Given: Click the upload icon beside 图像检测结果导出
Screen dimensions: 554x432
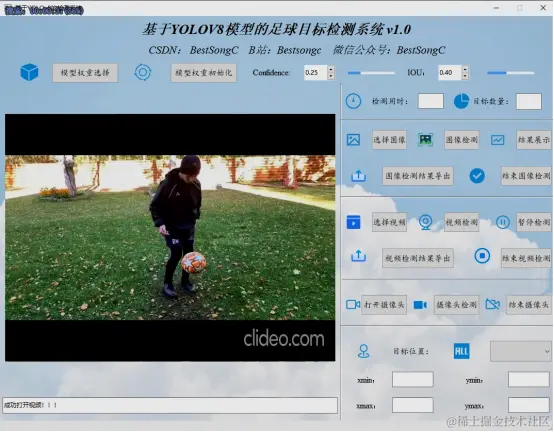Looking at the screenshot, I should (358, 176).
